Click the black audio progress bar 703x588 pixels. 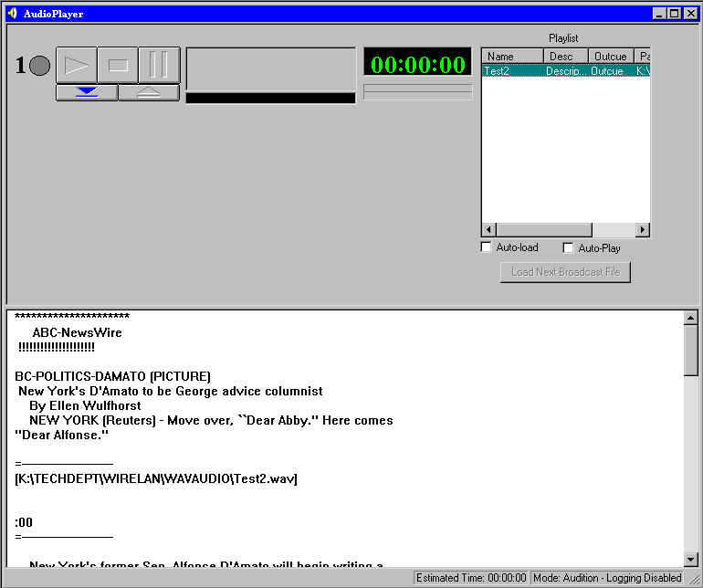(270, 98)
